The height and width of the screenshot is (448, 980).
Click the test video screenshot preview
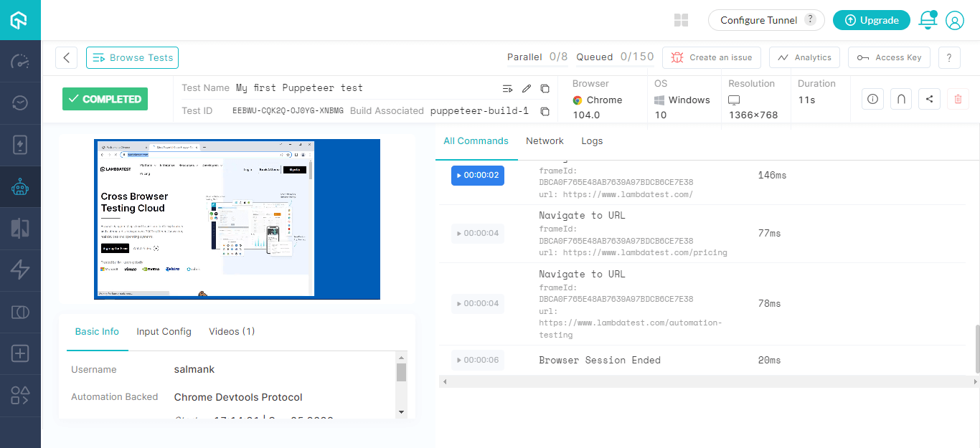[237, 219]
